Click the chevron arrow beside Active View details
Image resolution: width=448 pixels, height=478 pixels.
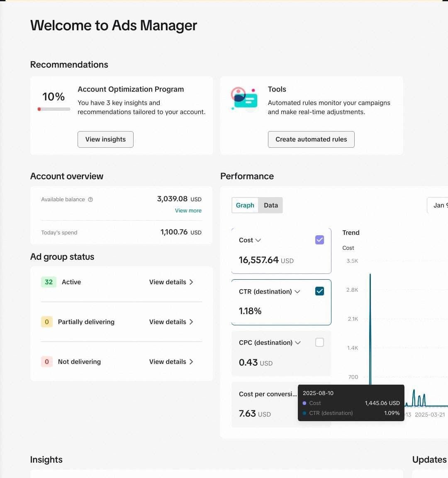(191, 282)
